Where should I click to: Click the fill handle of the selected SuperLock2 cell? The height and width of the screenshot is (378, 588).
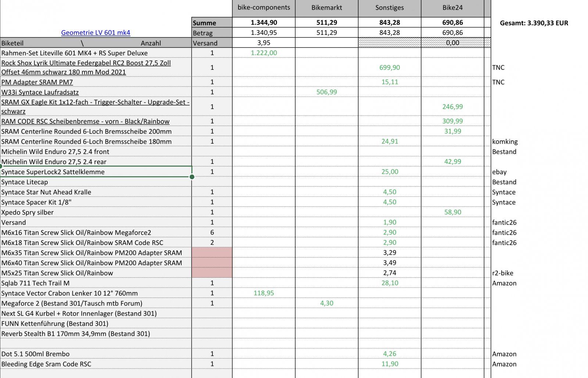pos(192,177)
